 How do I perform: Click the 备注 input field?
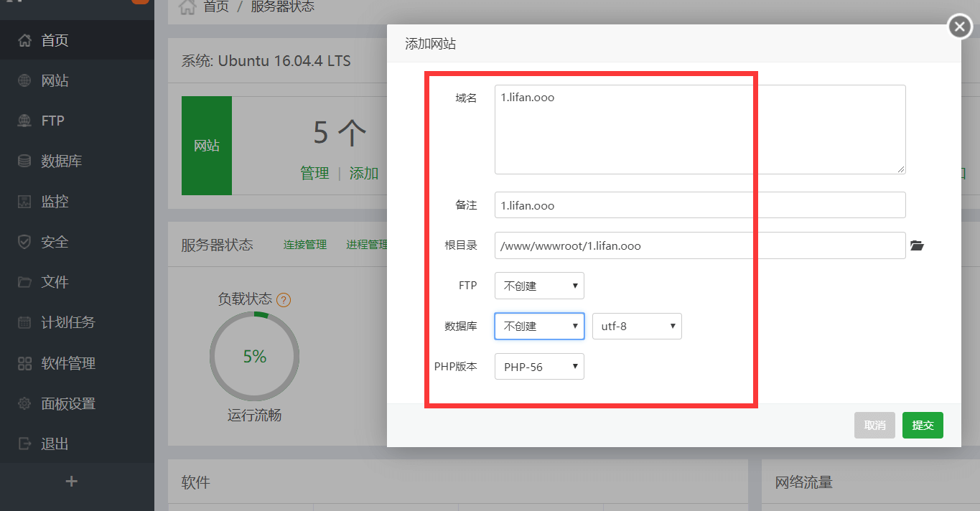(700, 205)
